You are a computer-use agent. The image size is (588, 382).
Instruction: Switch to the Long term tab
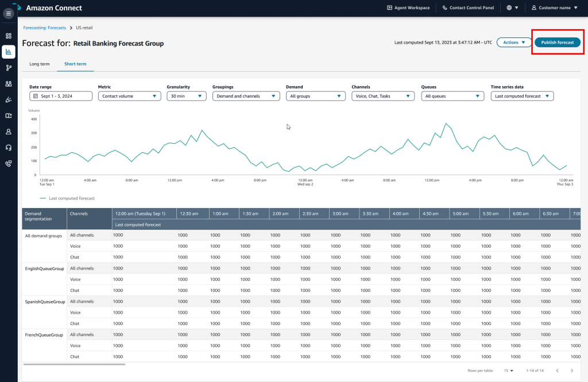pos(38,64)
